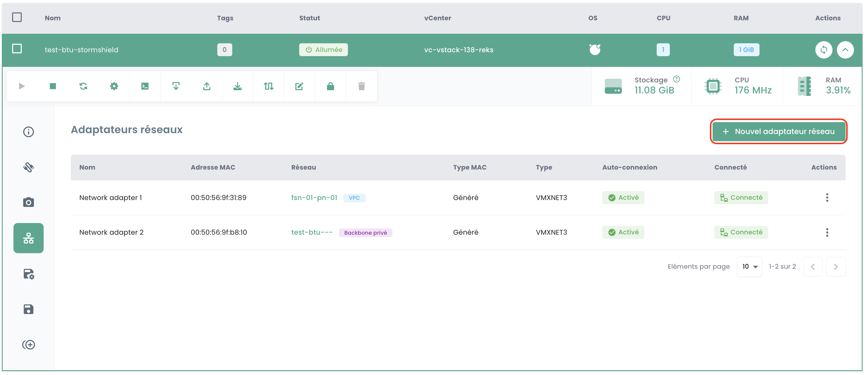Open the VM console terminal icon
The height and width of the screenshot is (375, 868).
pyautogui.click(x=145, y=86)
